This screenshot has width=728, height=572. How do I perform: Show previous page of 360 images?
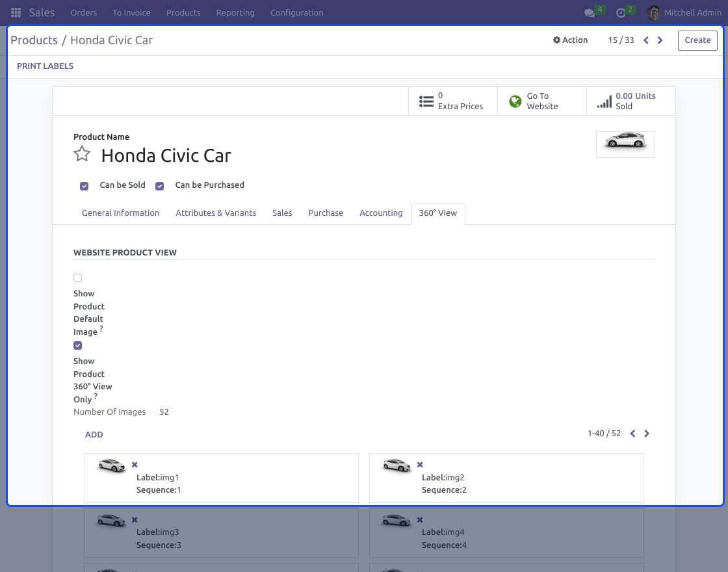(632, 434)
